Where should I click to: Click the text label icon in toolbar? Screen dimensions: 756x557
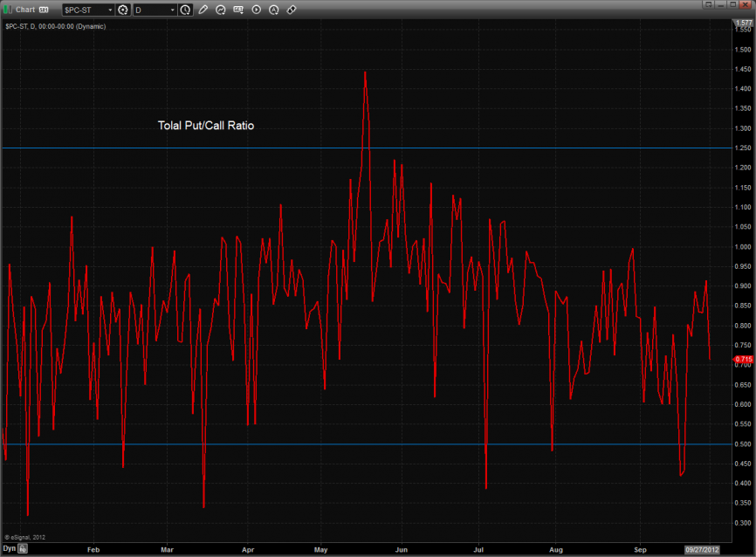[238, 10]
